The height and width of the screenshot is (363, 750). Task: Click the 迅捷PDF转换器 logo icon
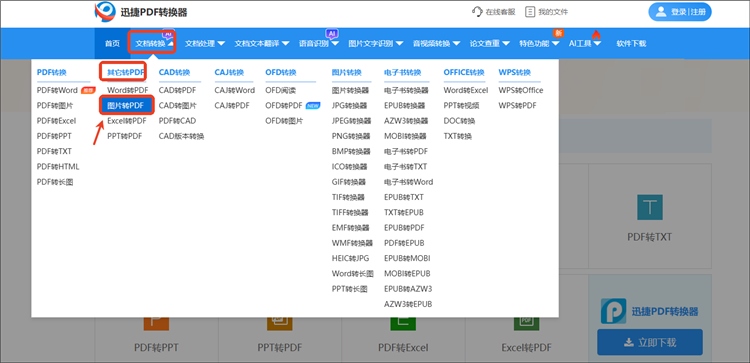coord(105,12)
